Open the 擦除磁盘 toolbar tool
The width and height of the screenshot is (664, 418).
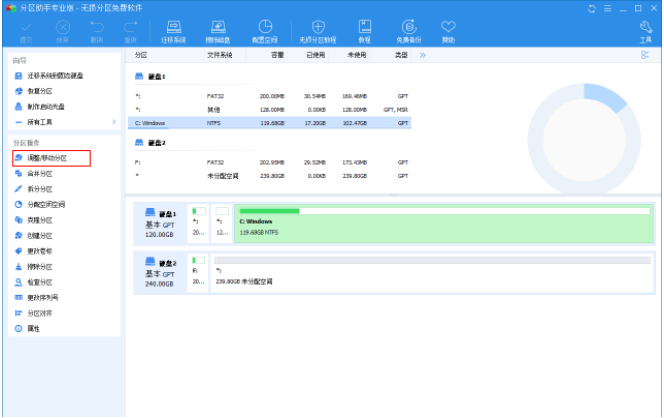tap(216, 30)
